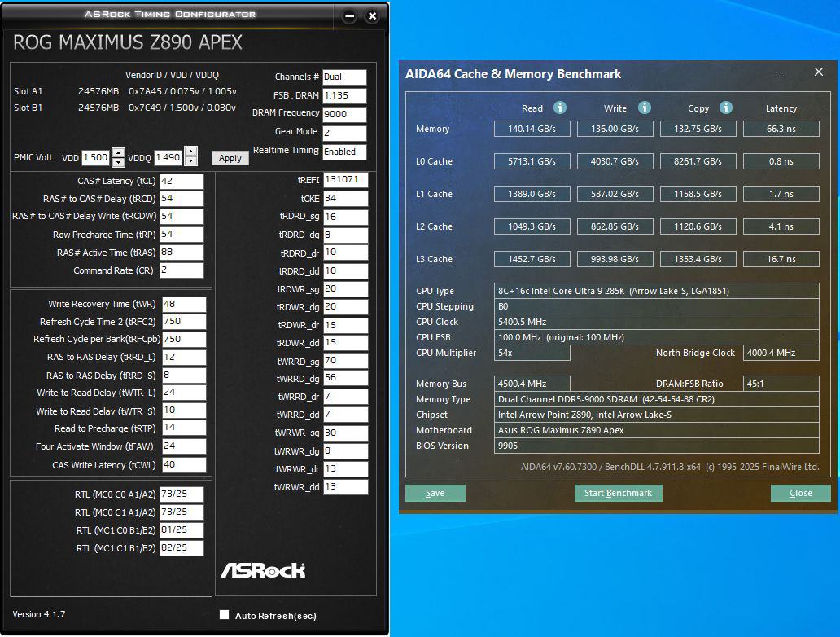Click the RTL MC1 C1 B1/B2 field

[x=182, y=548]
